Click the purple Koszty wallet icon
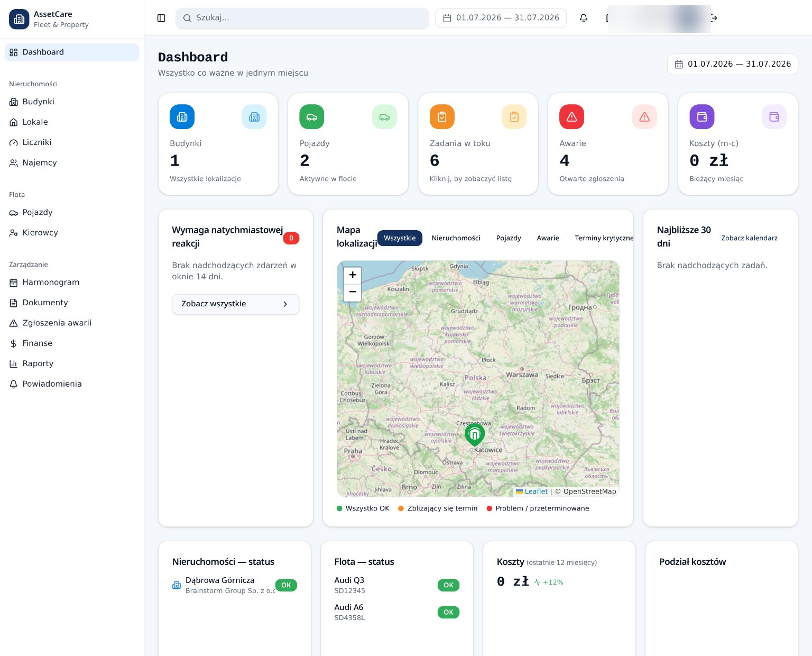812x656 pixels. 702,116
